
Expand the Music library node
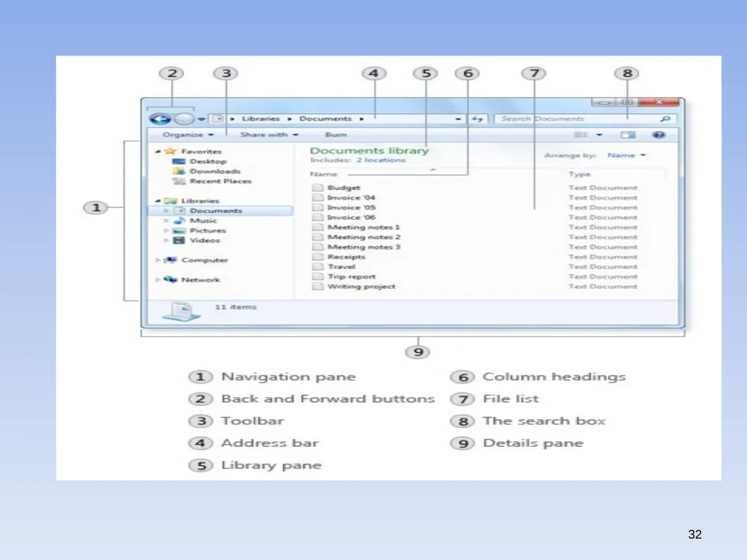pos(166,220)
